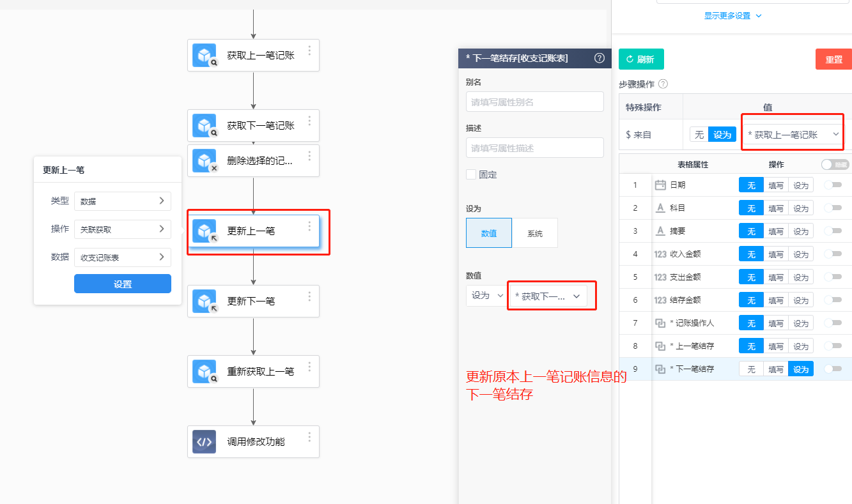Choose 设为 in the 记账操作人 row
Image resolution: width=852 pixels, height=504 pixels.
(801, 323)
